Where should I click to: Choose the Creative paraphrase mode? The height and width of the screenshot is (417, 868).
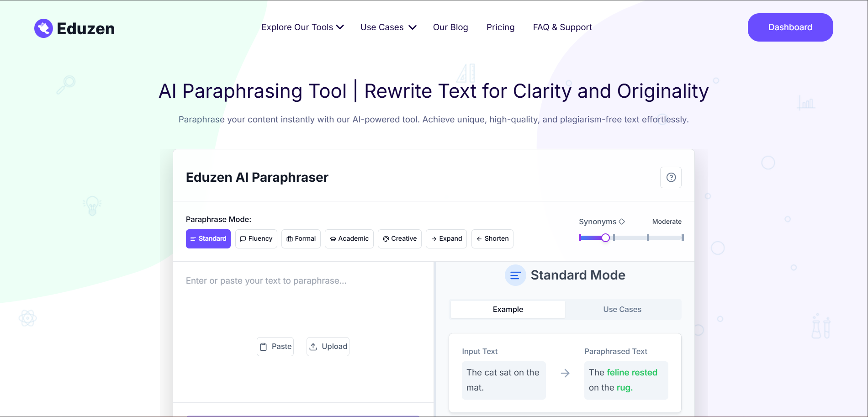click(400, 239)
